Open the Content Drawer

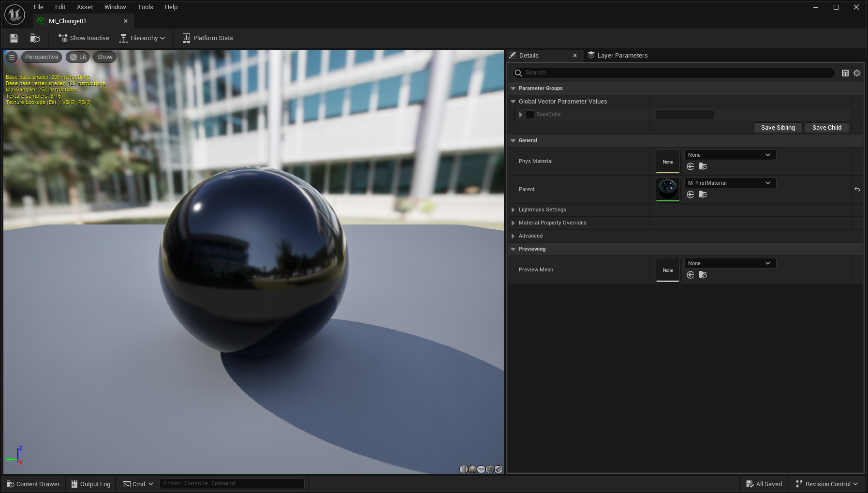(x=33, y=484)
